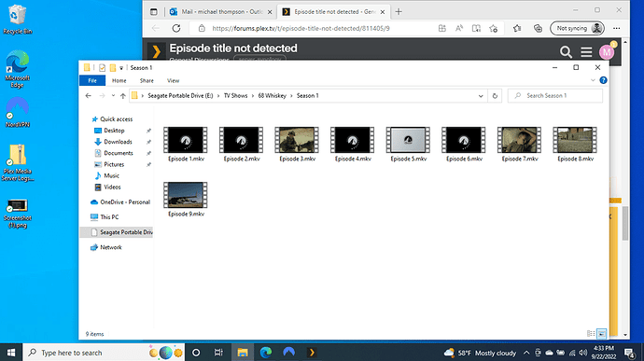Open recent locations dropdown arrow
Screen dimensions: 644x361
(113, 96)
